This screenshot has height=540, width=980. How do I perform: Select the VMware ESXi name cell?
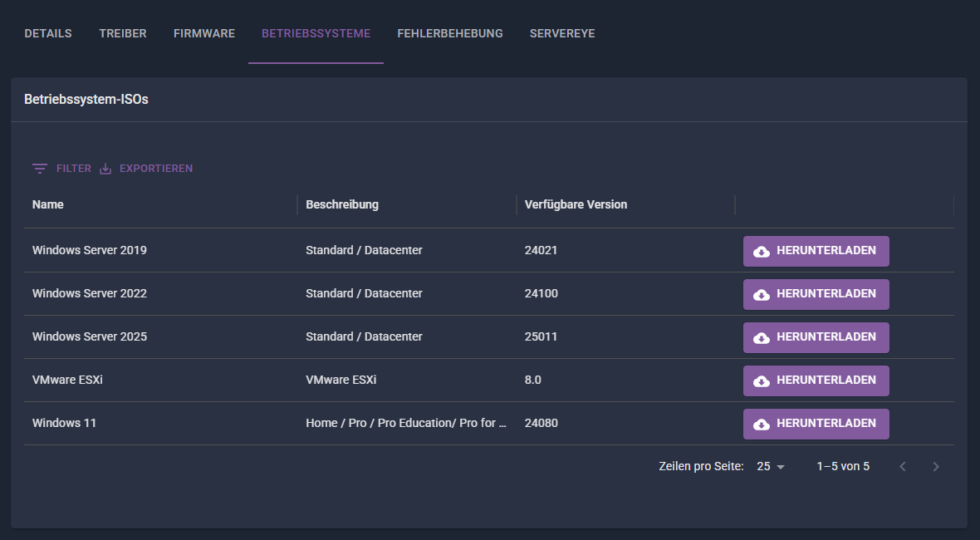pos(67,380)
